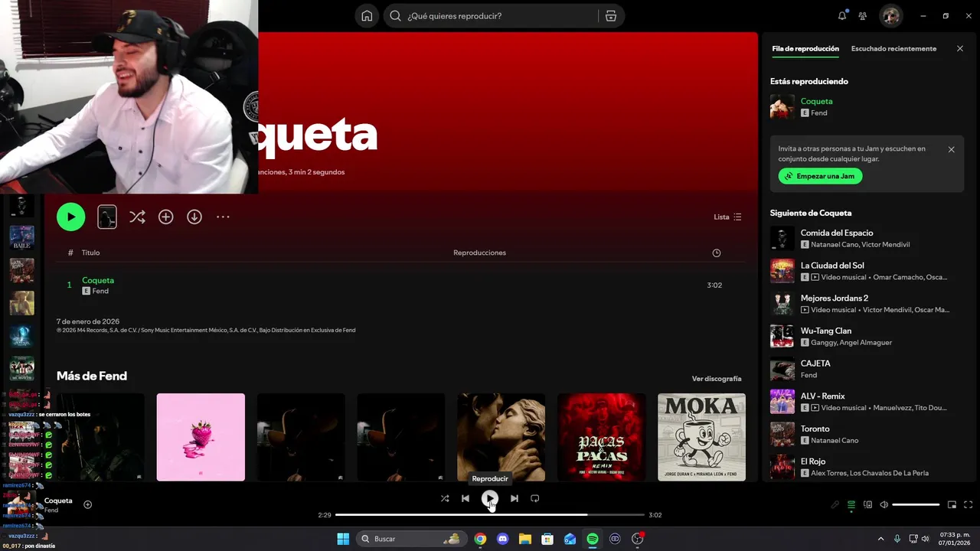Open File Explorer from taskbar
Image resolution: width=980 pixels, height=551 pixels.
click(x=525, y=539)
